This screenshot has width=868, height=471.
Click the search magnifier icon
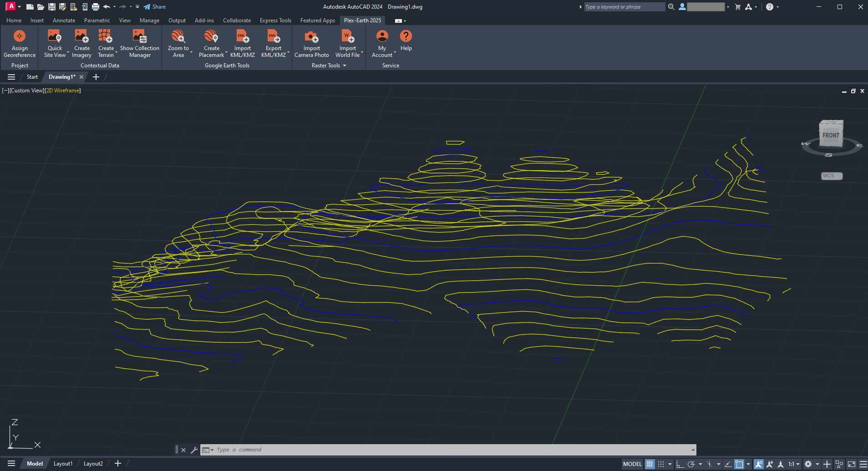point(671,7)
